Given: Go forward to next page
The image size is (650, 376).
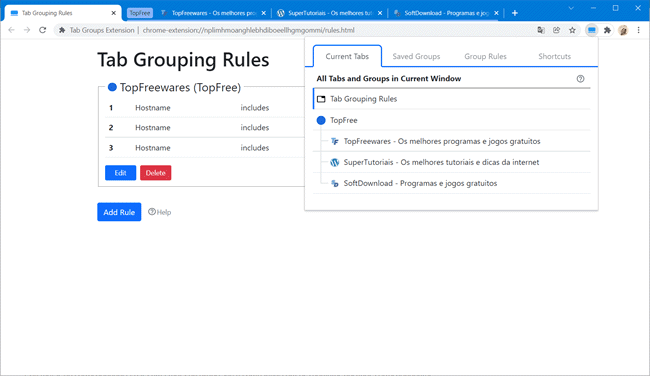Looking at the screenshot, I should (x=27, y=30).
